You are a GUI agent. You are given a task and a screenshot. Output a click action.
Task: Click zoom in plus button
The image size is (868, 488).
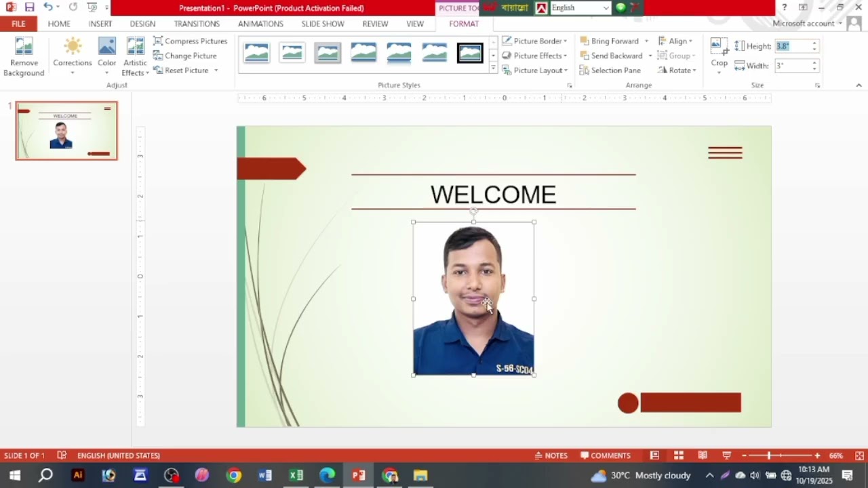click(817, 455)
